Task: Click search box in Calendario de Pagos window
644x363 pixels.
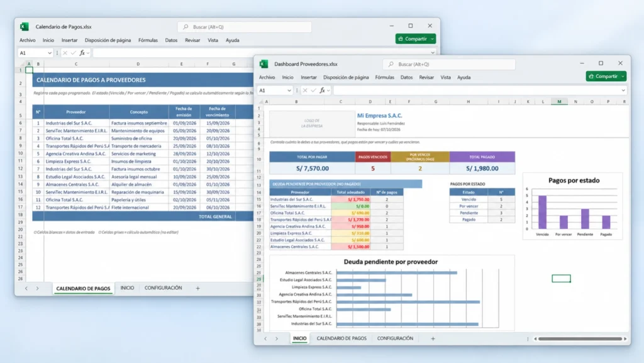Action: click(245, 26)
